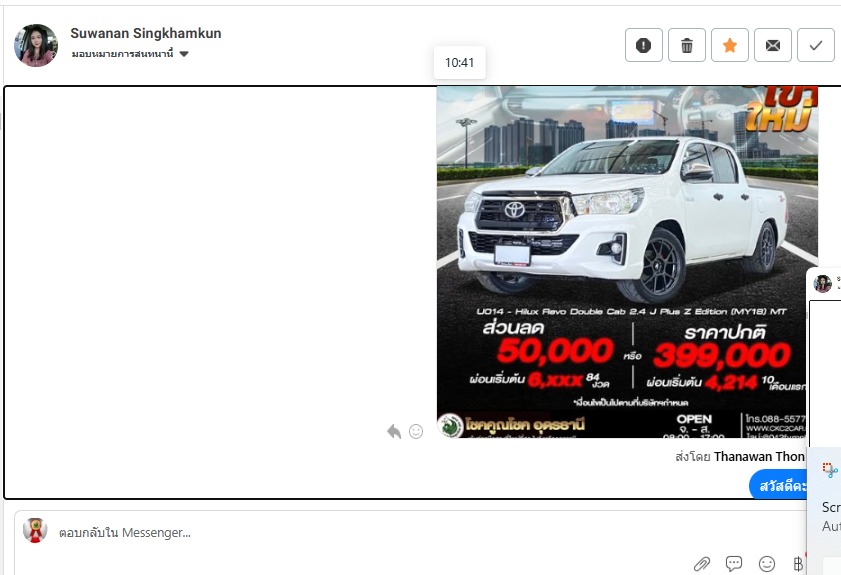The height and width of the screenshot is (575, 841).
Task: Click the Suwanan Singkhamkun name
Action: click(x=146, y=33)
